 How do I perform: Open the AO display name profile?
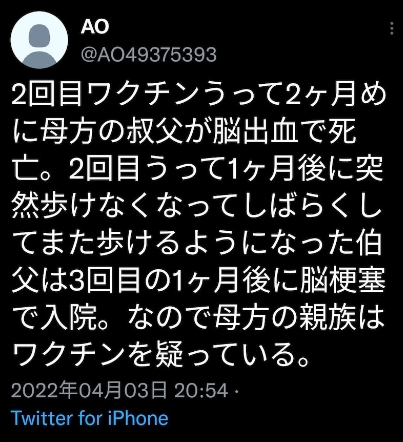(x=95, y=27)
